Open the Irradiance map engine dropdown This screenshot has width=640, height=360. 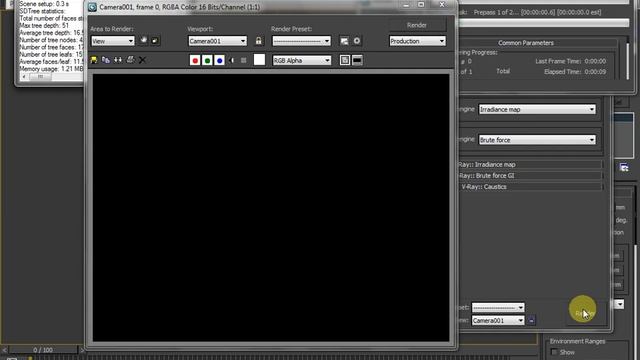point(537,109)
